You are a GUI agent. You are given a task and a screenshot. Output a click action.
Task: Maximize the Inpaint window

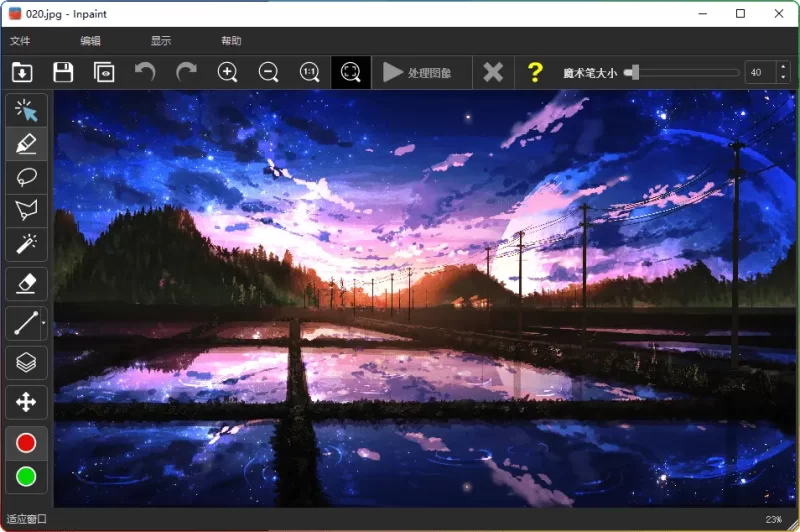740,14
